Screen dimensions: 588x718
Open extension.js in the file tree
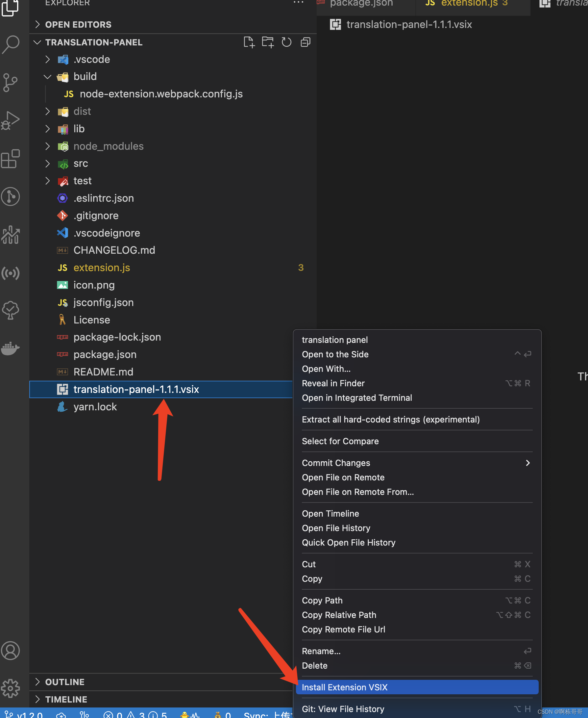click(173, 268)
